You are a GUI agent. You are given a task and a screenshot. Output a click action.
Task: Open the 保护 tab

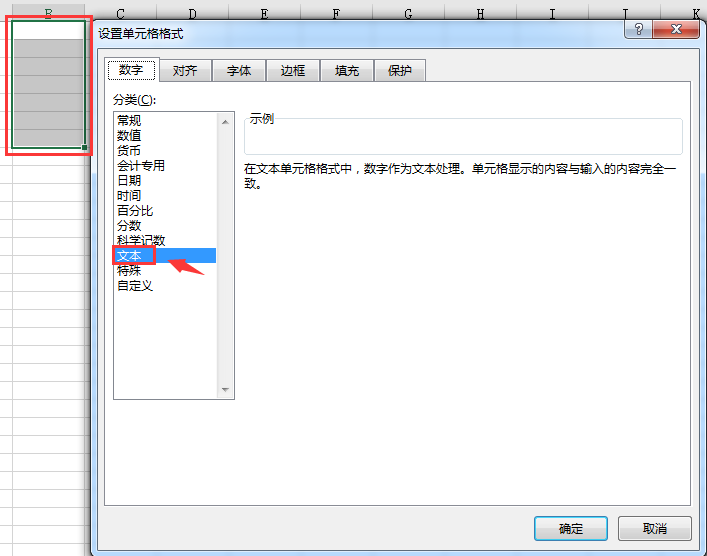click(399, 71)
